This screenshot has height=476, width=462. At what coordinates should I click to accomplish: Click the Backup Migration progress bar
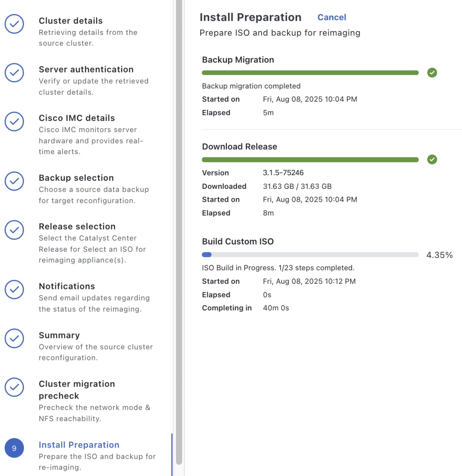click(x=310, y=73)
